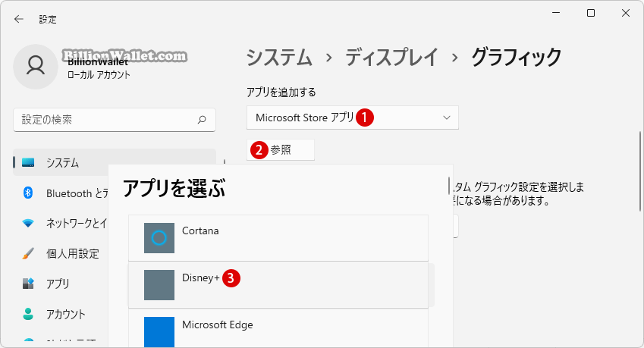This screenshot has width=644, height=348.
Task: Choose Disney+ from the app list
Action: [x=278, y=285]
